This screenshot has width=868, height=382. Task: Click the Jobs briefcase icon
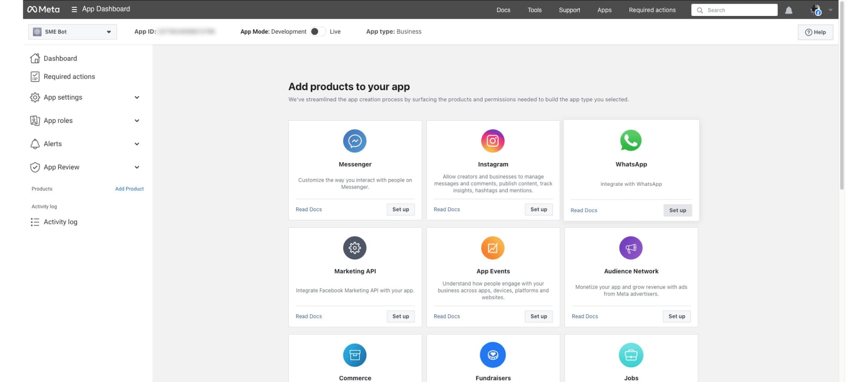[x=631, y=355]
